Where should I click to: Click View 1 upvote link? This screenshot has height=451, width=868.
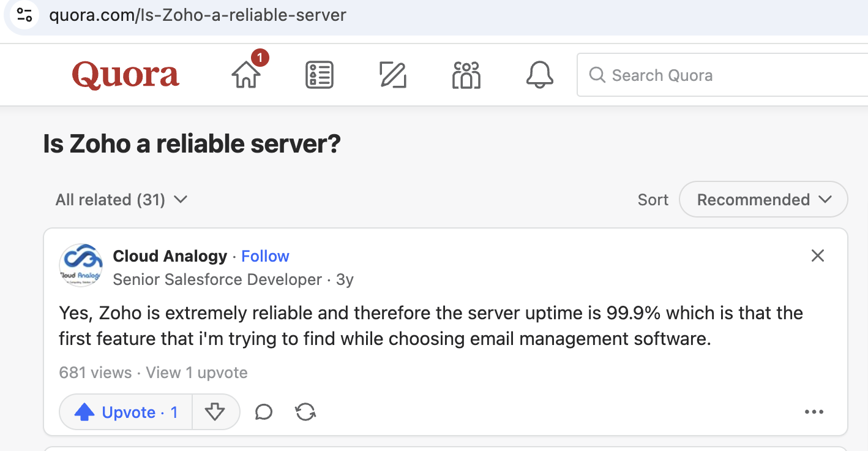coord(196,373)
